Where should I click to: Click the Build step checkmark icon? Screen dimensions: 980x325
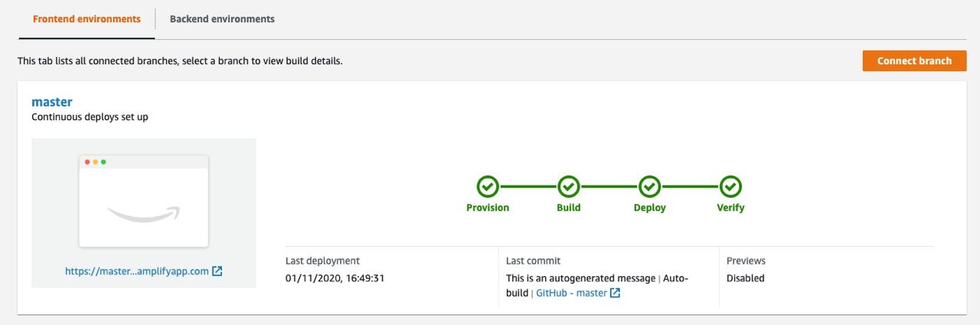tap(568, 186)
